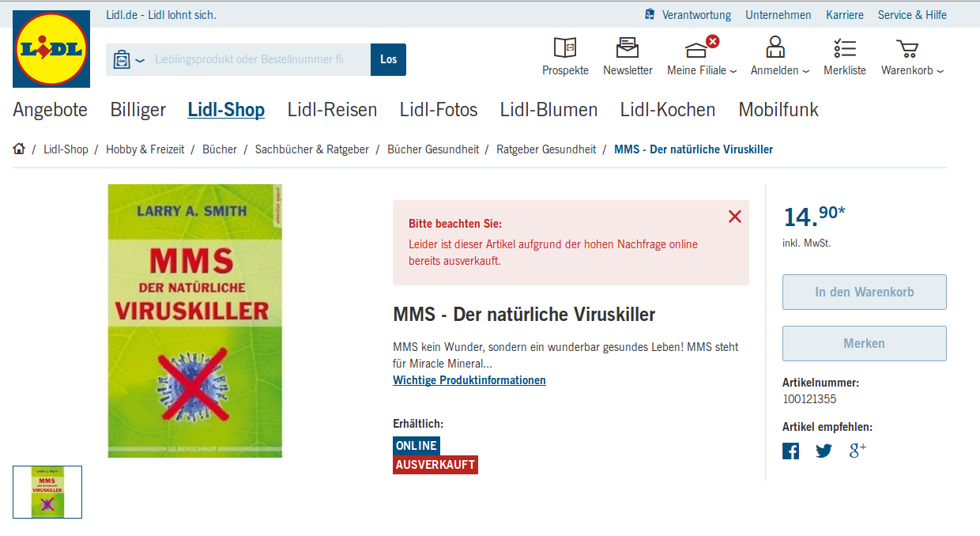Viewport: 980px width, 536px height.
Task: Share the article via Twitter icon
Action: pyautogui.click(x=824, y=451)
